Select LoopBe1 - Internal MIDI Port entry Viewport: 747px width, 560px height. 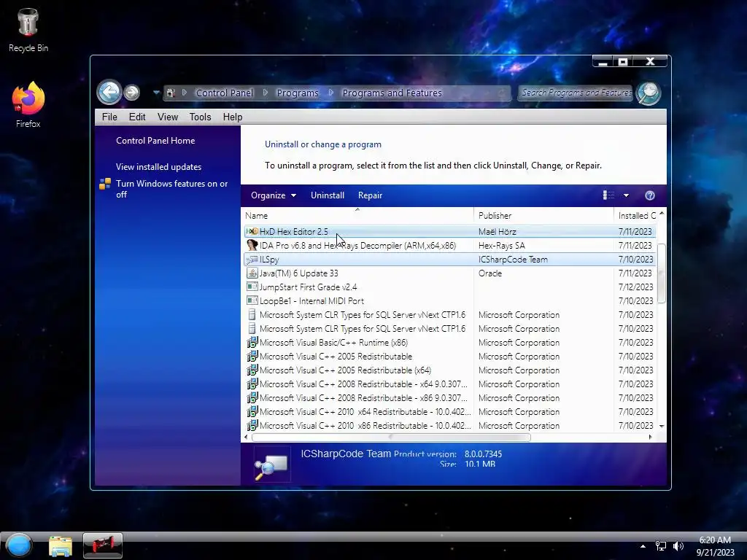point(311,301)
